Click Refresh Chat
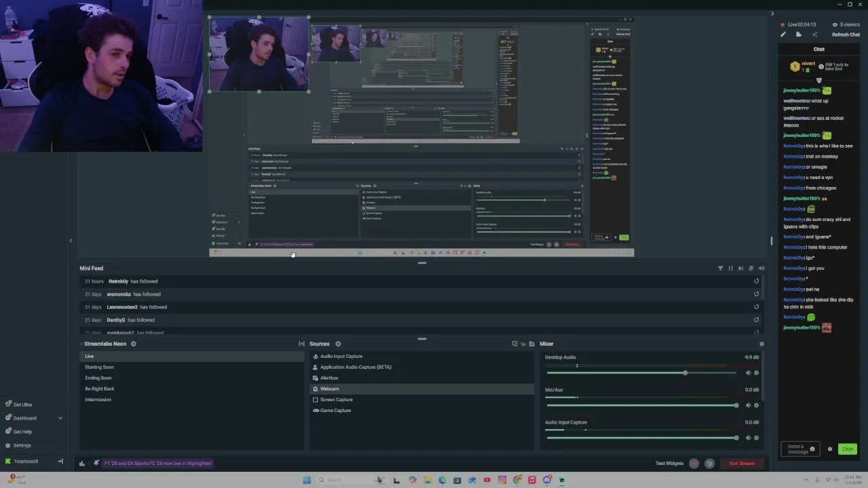The height and width of the screenshot is (488, 868). pos(846,35)
